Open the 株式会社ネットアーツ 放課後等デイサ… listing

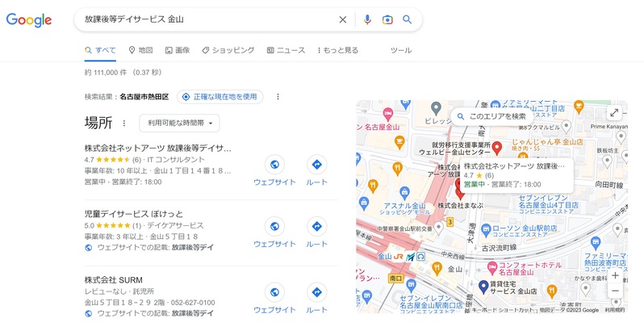click(x=158, y=148)
